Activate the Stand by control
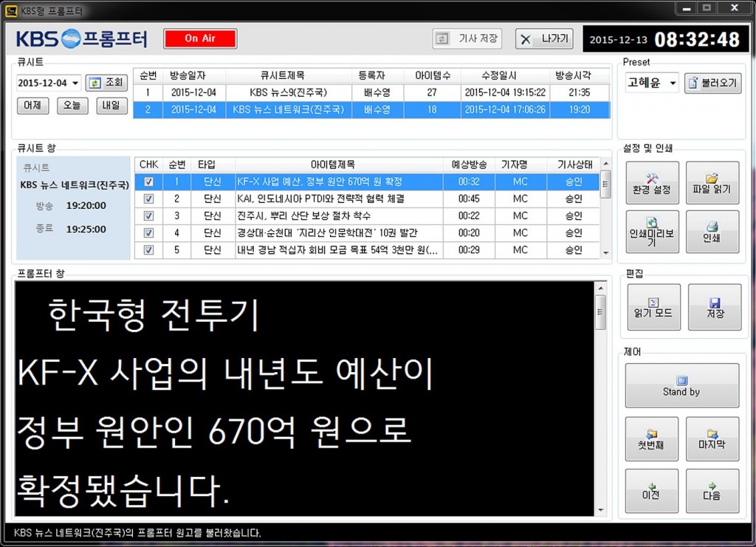The image size is (756, 547). 681,385
